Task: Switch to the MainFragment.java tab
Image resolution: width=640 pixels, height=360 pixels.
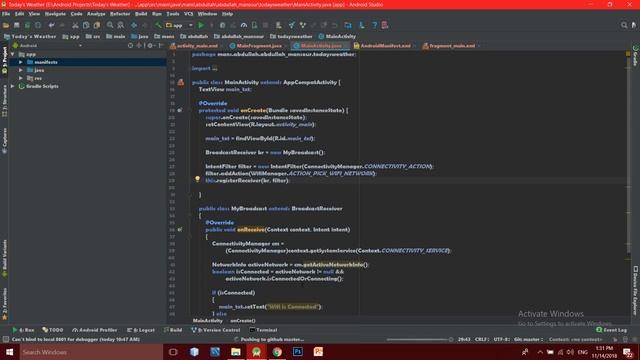Action: (x=258, y=46)
